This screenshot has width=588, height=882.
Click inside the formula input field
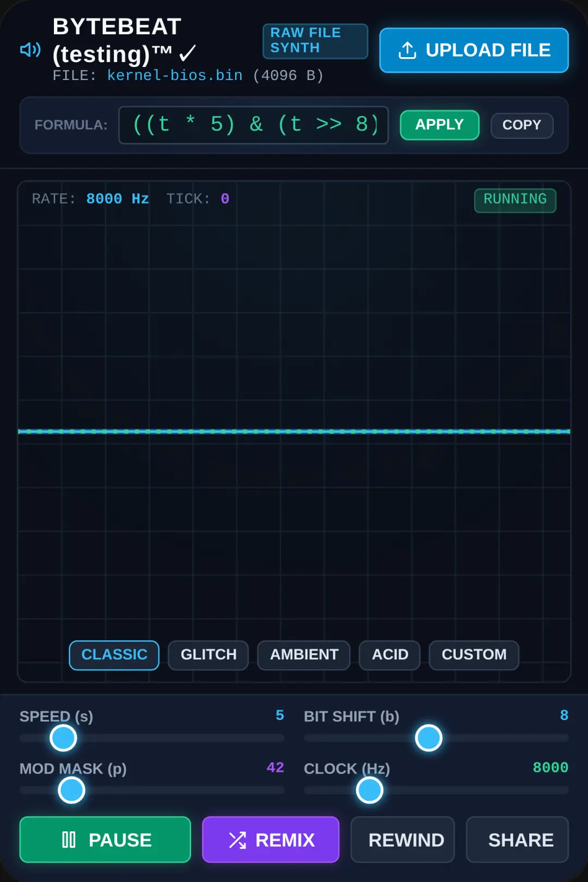click(x=254, y=125)
